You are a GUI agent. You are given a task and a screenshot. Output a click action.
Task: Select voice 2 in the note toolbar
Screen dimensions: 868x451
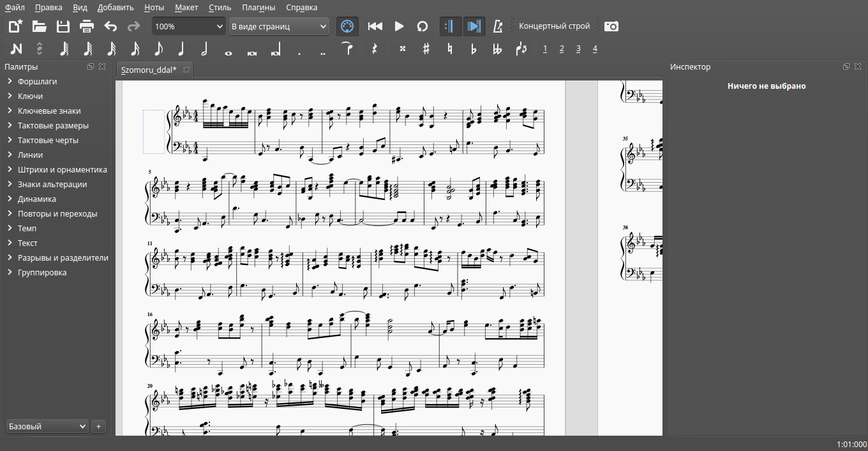(562, 49)
